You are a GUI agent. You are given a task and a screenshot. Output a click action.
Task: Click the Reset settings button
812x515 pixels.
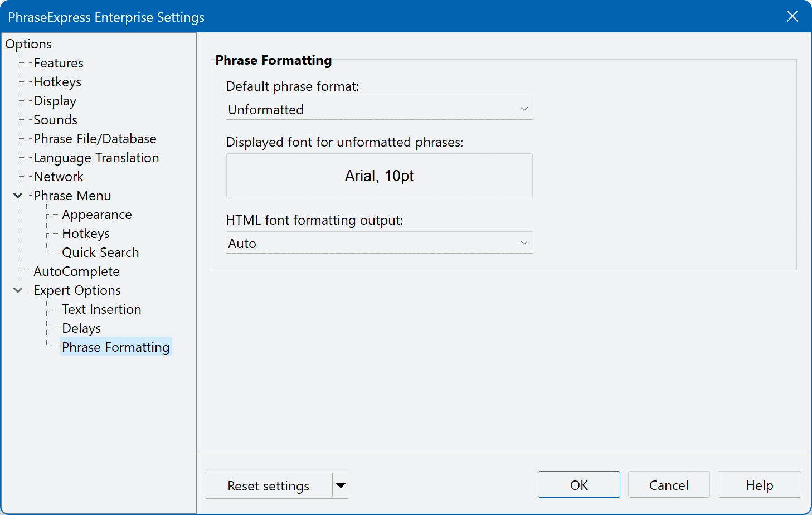(268, 485)
